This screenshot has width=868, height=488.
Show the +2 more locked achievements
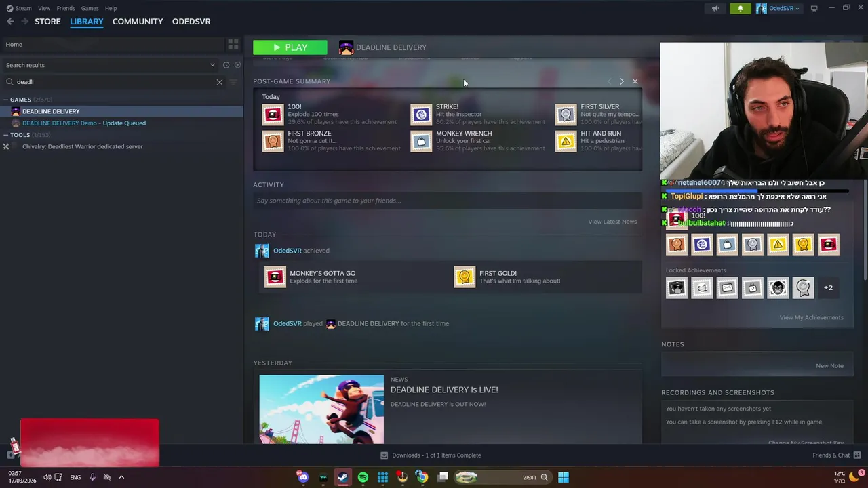click(x=828, y=288)
